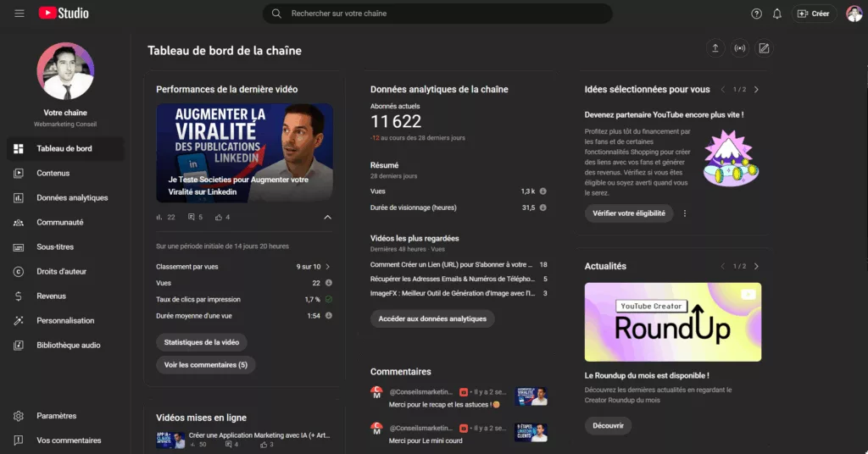Screen dimensions: 868x454
Task: Open Communauté in sidebar
Action: coord(65,222)
